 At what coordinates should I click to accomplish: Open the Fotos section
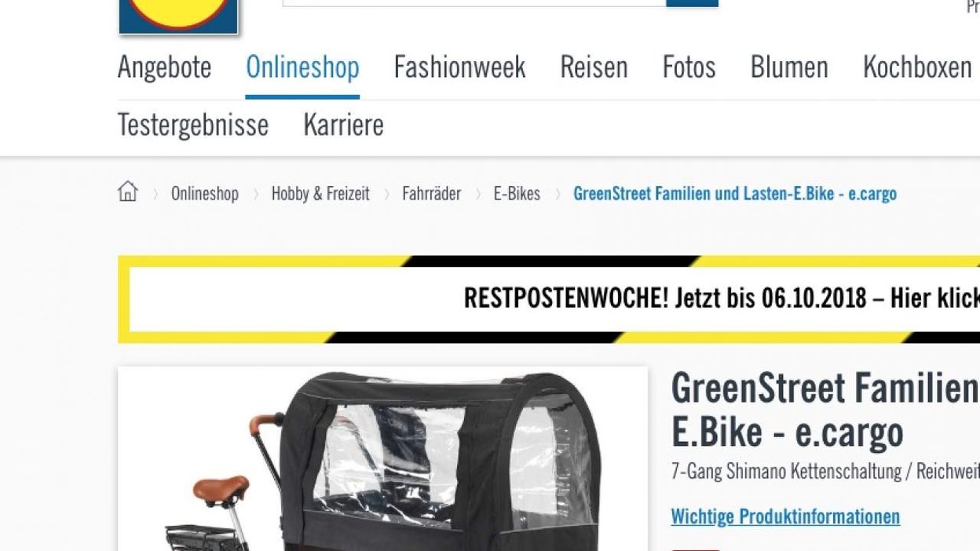[689, 68]
